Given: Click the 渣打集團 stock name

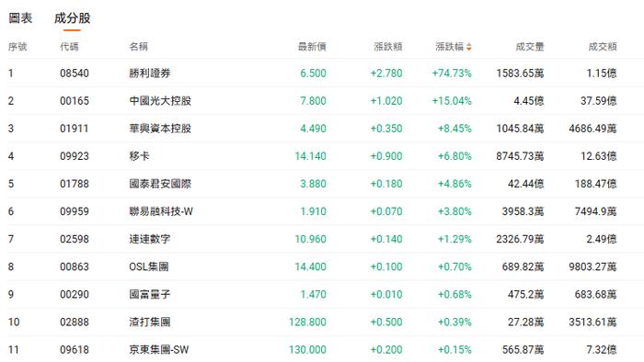Looking at the screenshot, I should pos(150,322).
